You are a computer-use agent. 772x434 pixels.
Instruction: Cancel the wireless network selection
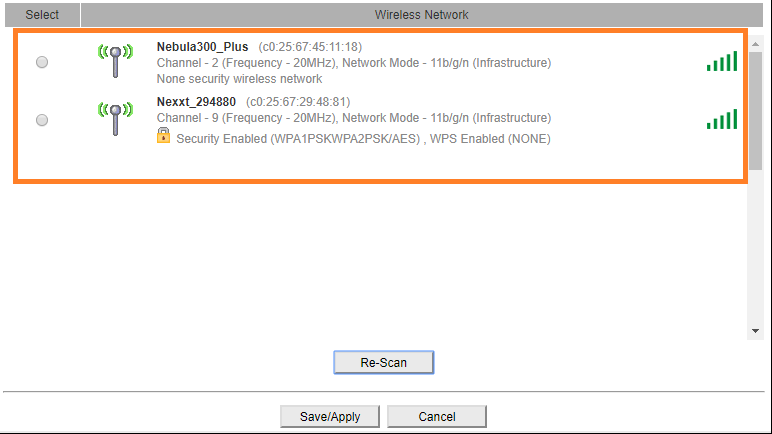(x=437, y=416)
